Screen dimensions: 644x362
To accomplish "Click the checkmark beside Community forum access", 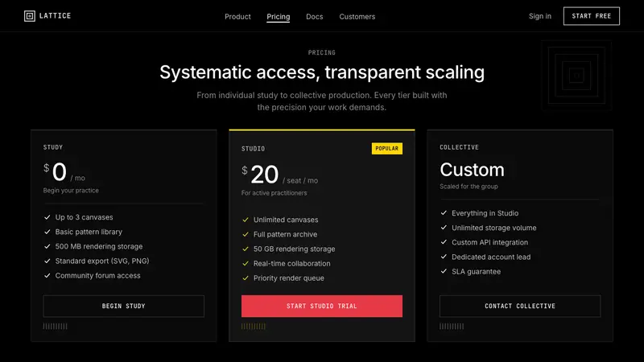I will [x=47, y=275].
